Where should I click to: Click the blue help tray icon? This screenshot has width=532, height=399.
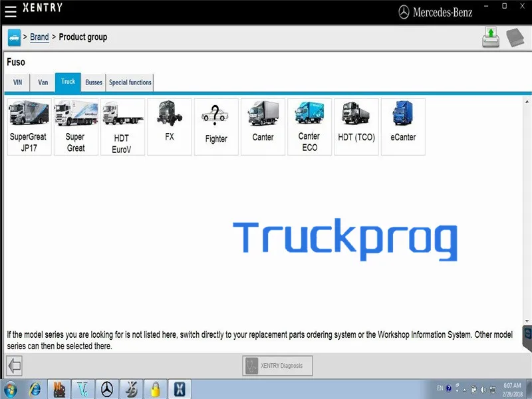[x=448, y=388]
